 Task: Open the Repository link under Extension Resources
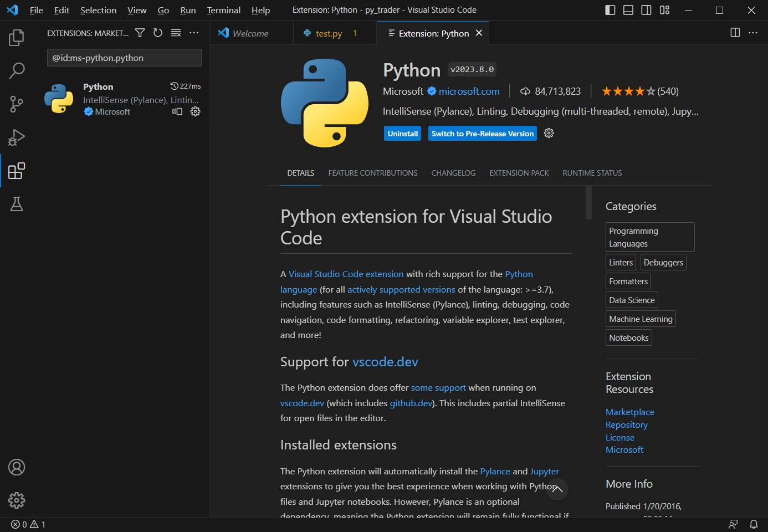click(x=626, y=425)
